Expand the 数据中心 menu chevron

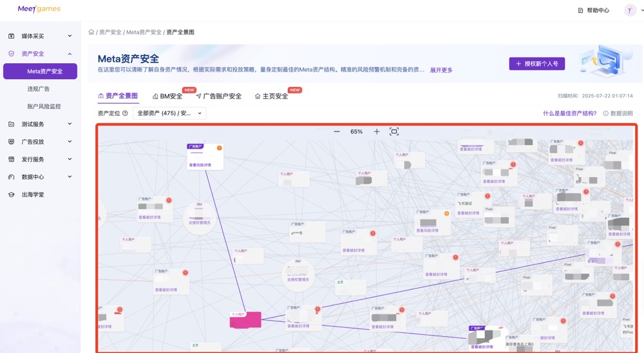(x=70, y=176)
